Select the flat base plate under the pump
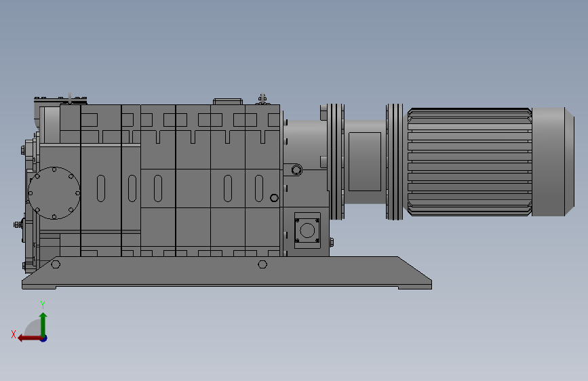The height and width of the screenshot is (381, 588). pos(227,273)
